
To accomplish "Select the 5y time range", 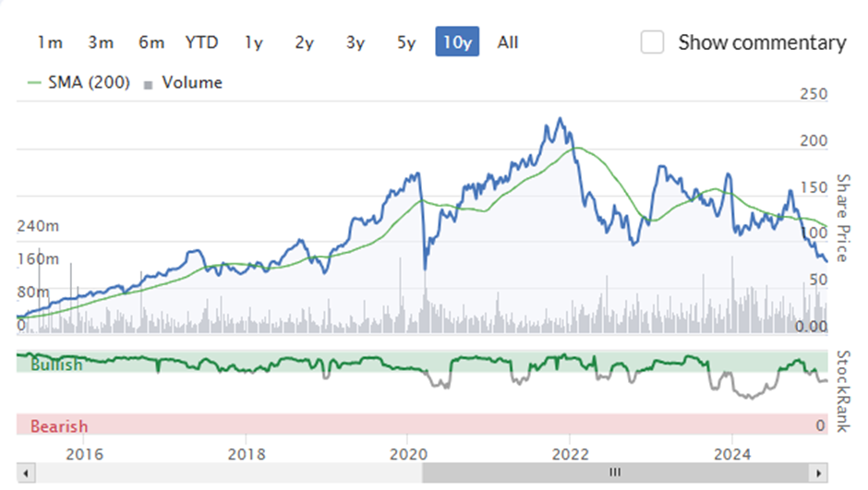I will coord(406,42).
